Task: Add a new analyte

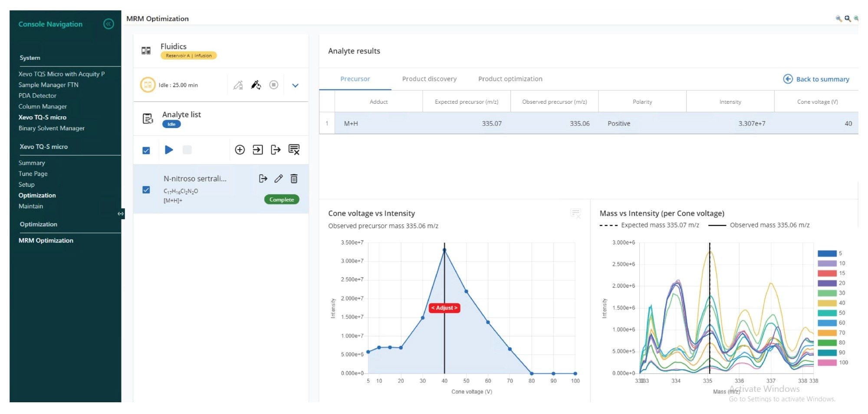Action: tap(240, 150)
